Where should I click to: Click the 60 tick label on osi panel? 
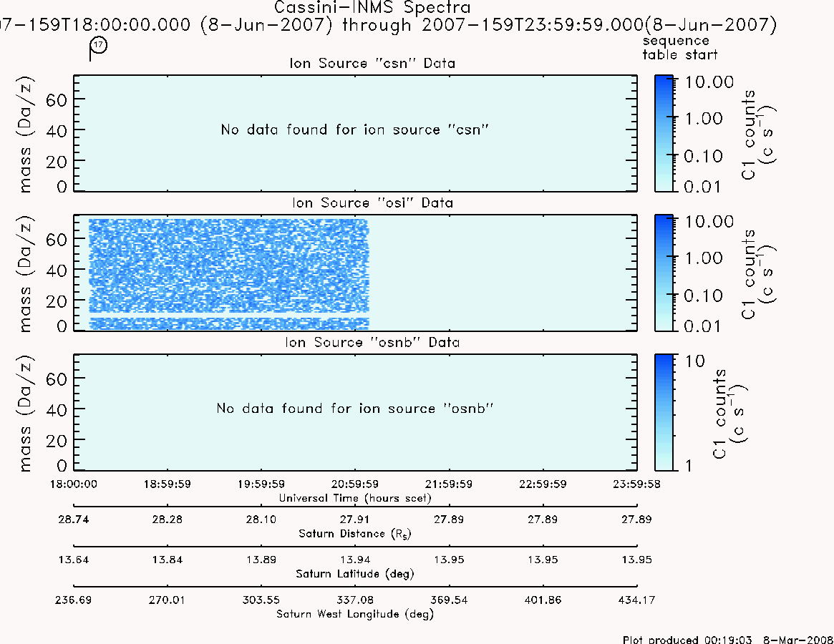pos(57,239)
